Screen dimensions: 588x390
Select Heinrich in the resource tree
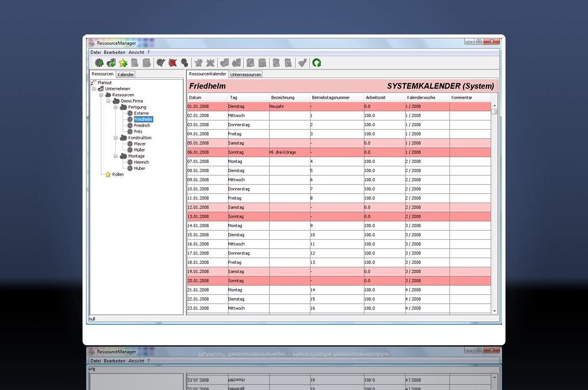142,162
